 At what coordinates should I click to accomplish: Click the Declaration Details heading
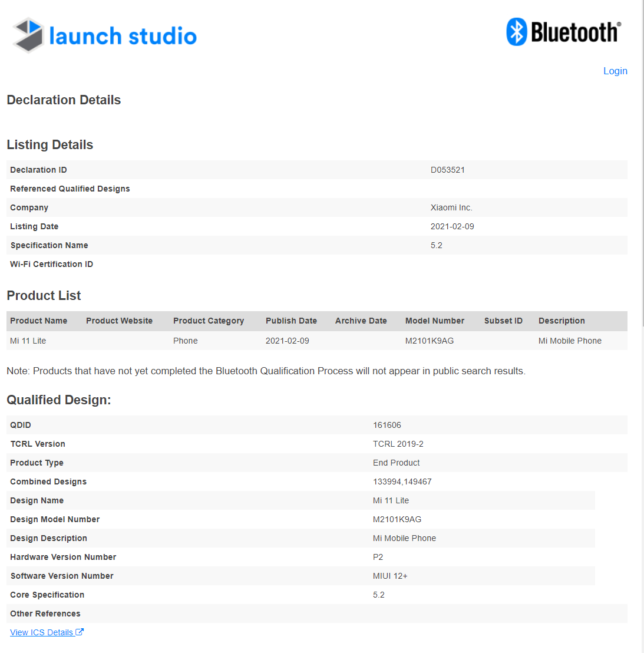pos(64,100)
